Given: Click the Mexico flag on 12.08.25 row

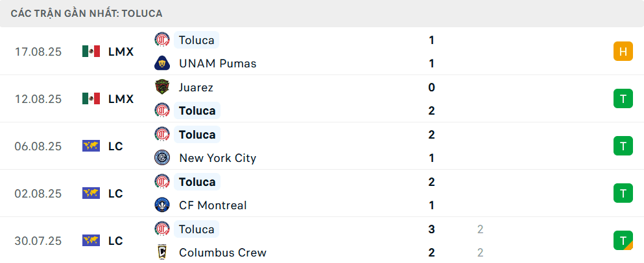Looking at the screenshot, I should pyautogui.click(x=91, y=98).
